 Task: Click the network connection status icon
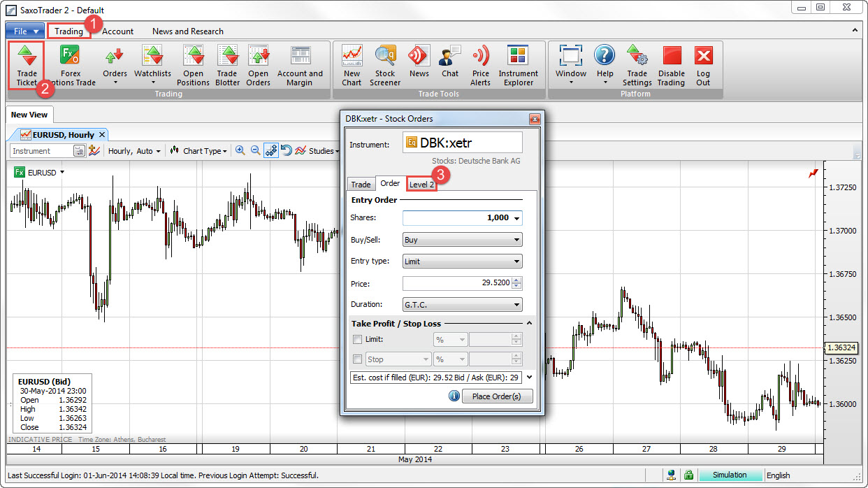[672, 475]
